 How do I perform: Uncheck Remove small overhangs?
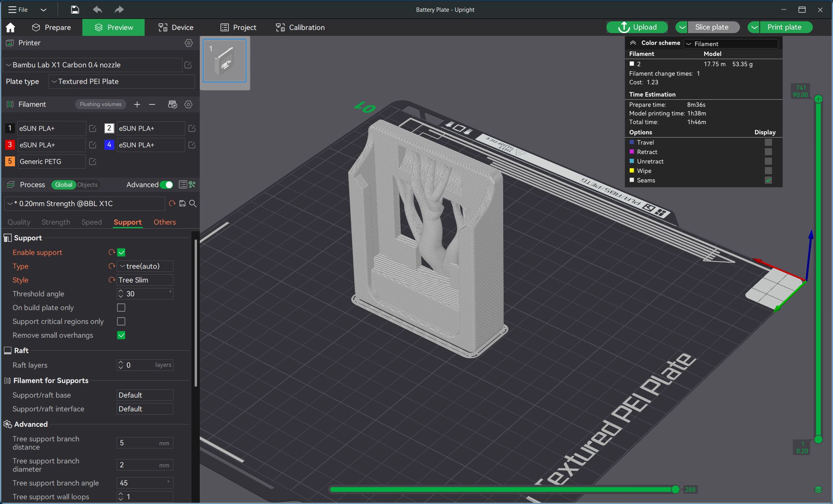[121, 335]
